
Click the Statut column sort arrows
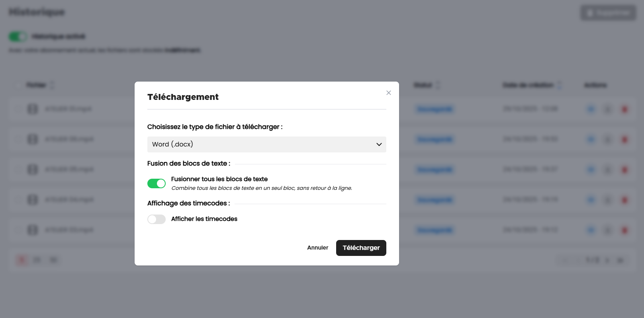click(438, 85)
